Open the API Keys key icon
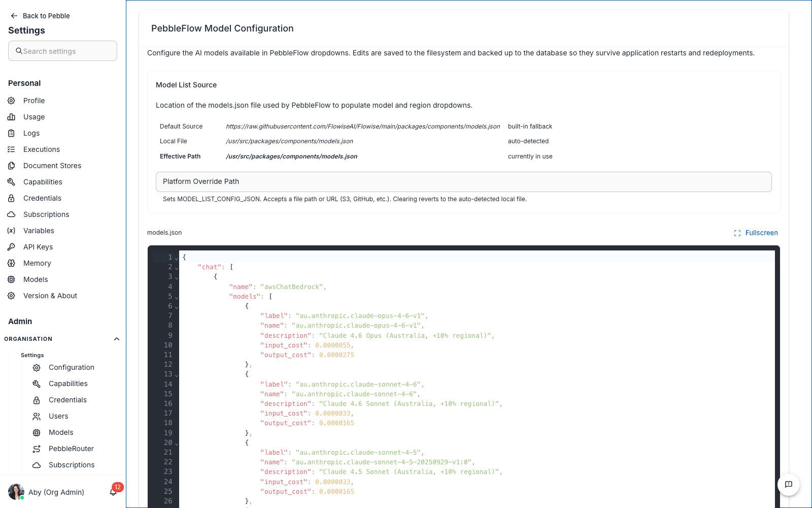This screenshot has height=508, width=812. click(11, 247)
